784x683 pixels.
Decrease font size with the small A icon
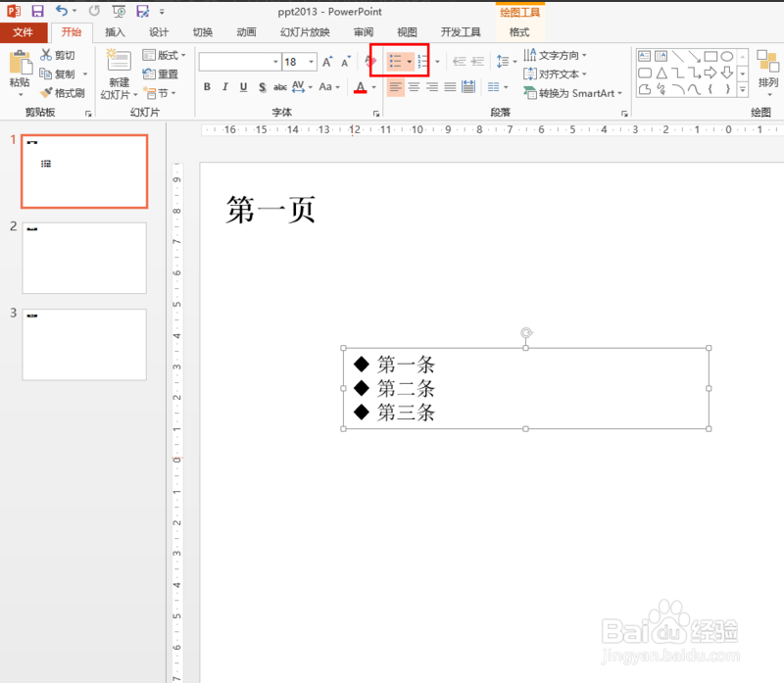346,62
